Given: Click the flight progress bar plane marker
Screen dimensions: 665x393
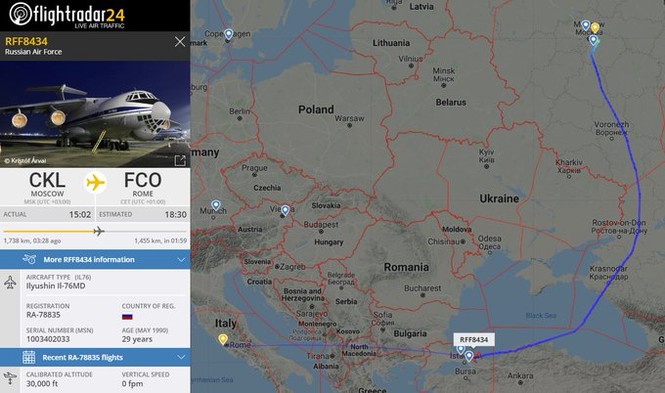Looking at the screenshot, I should 99,231.
